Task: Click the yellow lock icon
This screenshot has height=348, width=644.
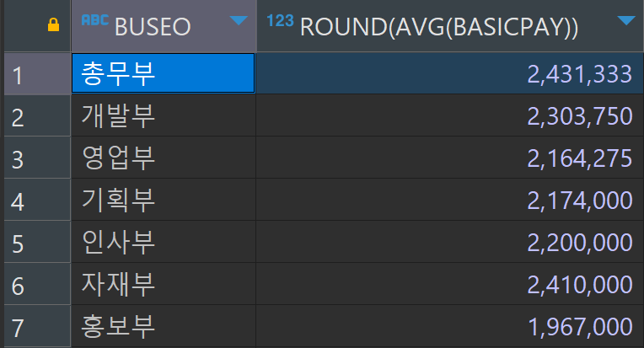Action: (x=53, y=24)
